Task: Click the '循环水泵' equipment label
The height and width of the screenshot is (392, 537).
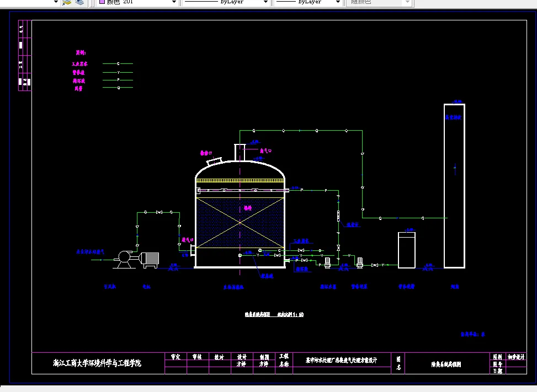Action: click(x=328, y=287)
